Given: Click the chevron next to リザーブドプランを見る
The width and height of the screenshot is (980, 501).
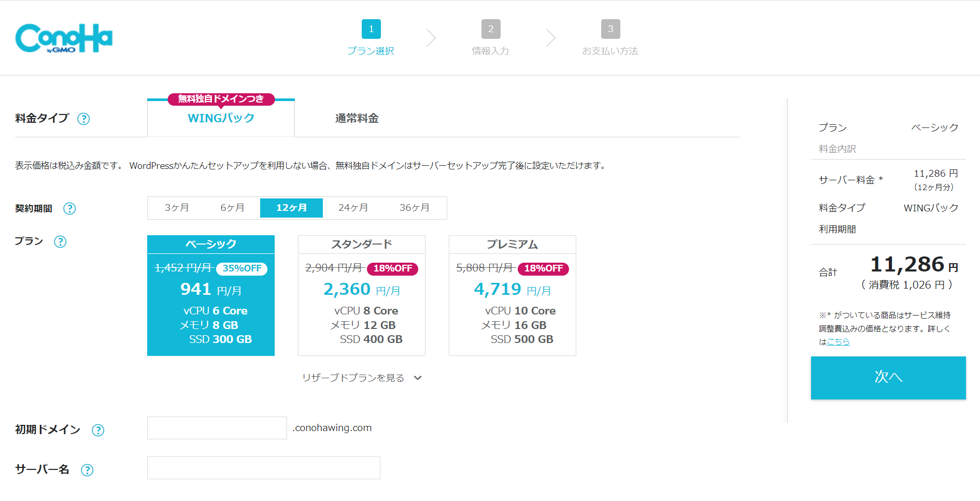Looking at the screenshot, I should (x=418, y=378).
